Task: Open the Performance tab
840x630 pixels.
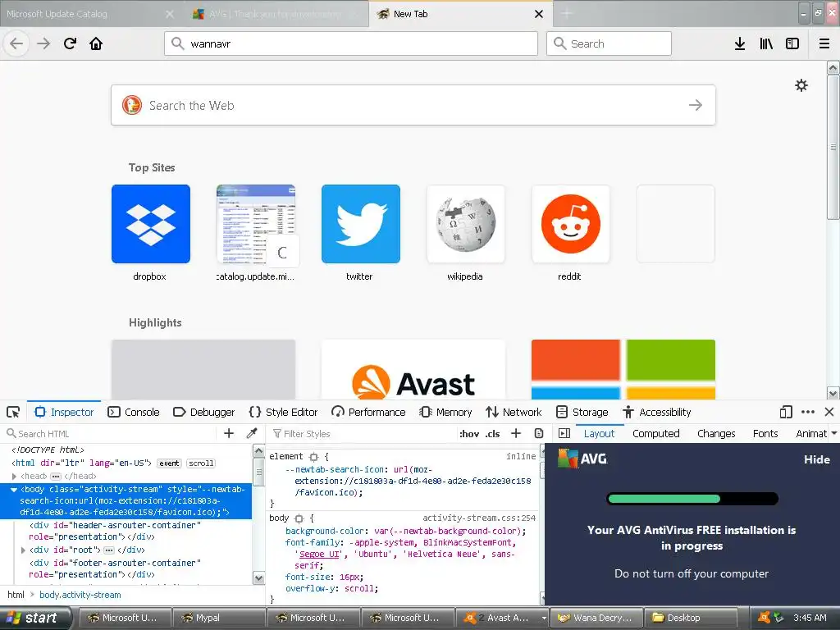Action: 368,412
